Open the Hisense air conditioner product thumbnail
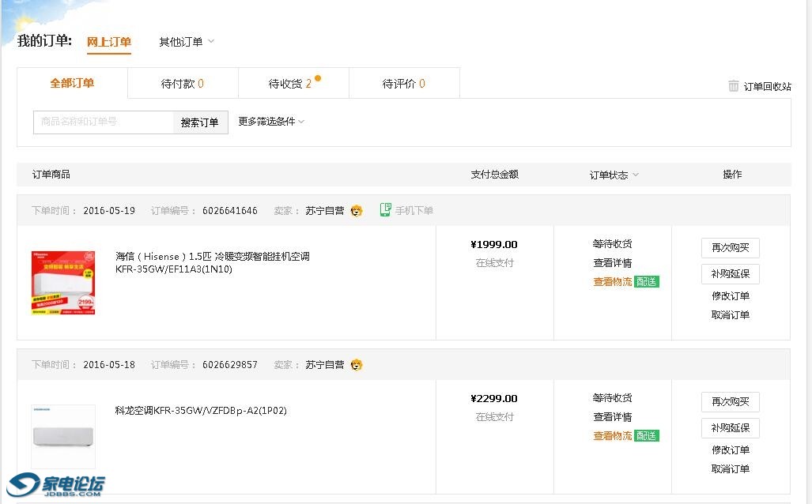Image resolution: width=812 pixels, height=504 pixels. pyautogui.click(x=63, y=283)
